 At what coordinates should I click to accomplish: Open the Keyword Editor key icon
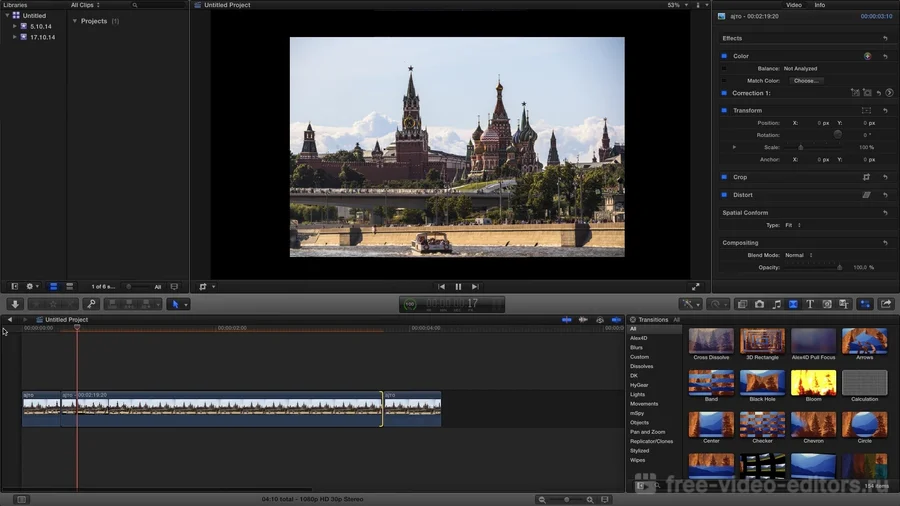coord(91,304)
